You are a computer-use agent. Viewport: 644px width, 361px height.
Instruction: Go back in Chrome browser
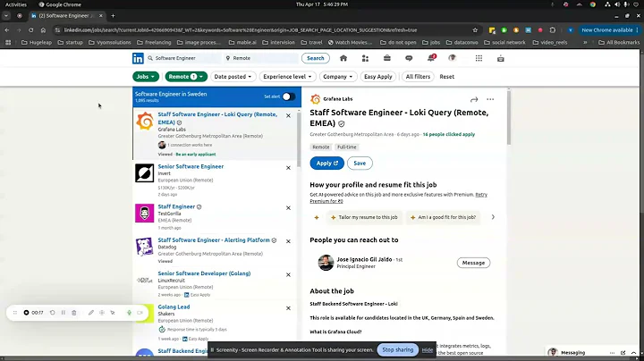coord(7,30)
